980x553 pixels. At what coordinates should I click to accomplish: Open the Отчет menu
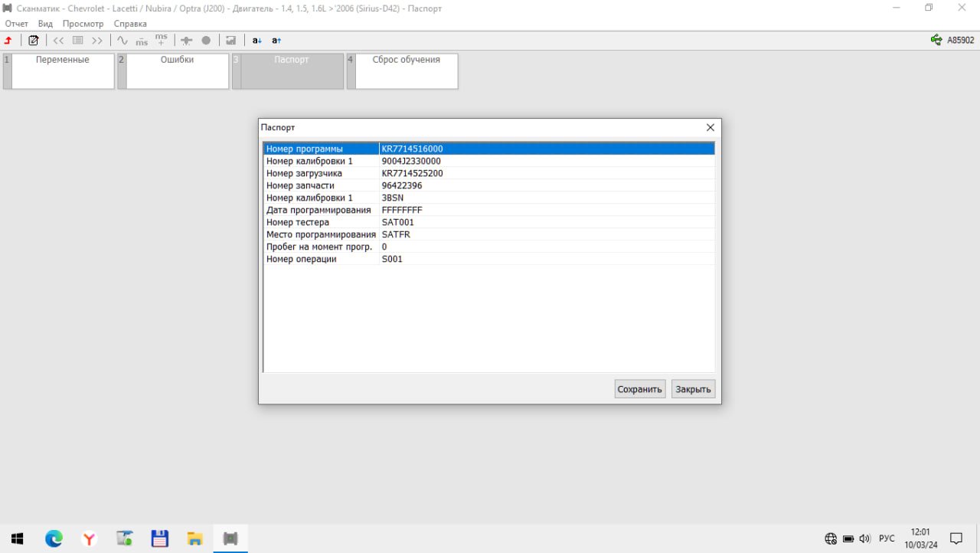click(x=16, y=24)
